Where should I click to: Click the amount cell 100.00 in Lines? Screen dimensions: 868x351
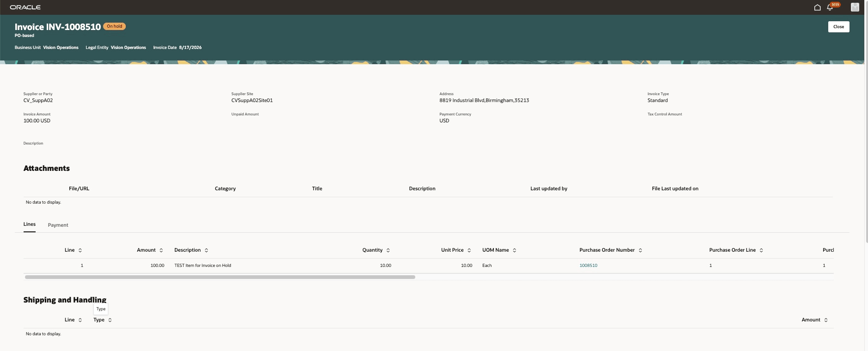pyautogui.click(x=157, y=266)
